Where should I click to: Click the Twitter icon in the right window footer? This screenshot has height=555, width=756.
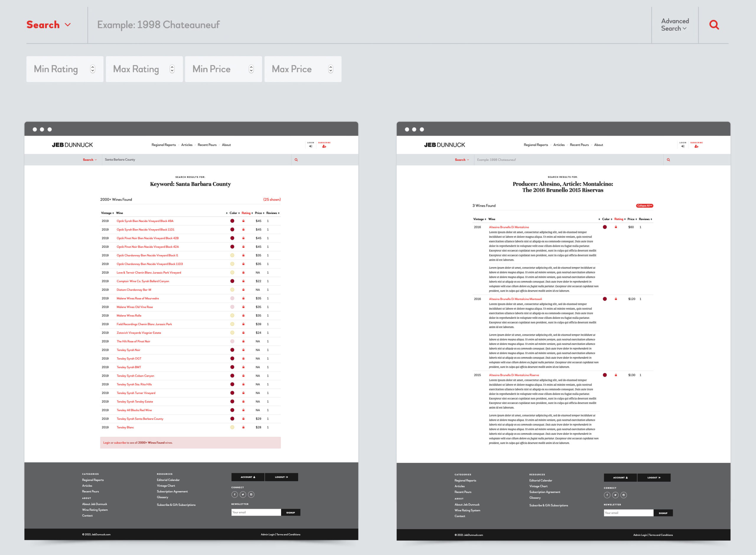(x=615, y=495)
